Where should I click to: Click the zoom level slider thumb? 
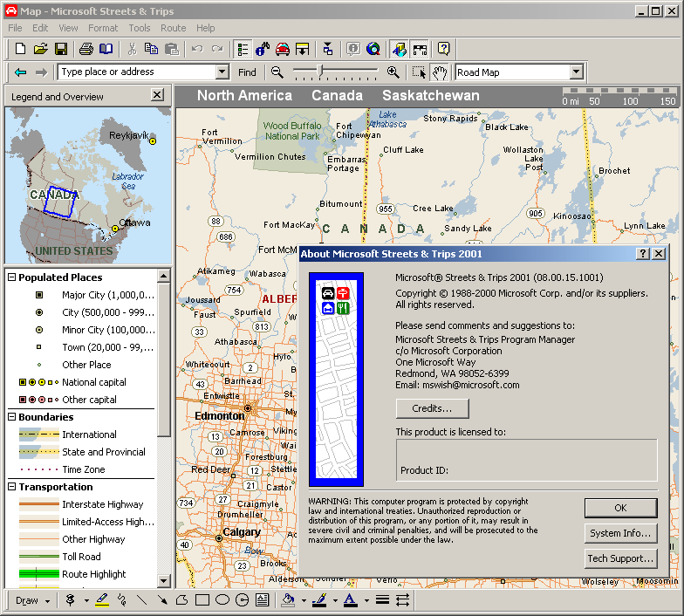point(320,71)
